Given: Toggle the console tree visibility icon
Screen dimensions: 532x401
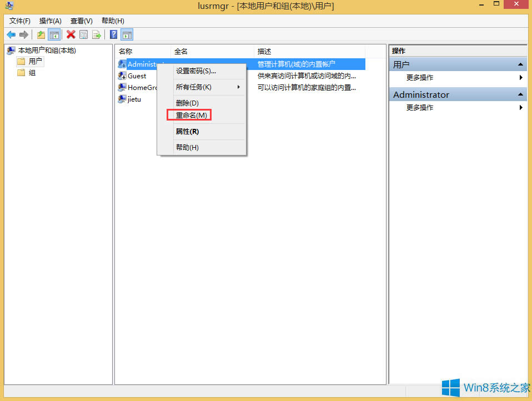Looking at the screenshot, I should pos(54,34).
